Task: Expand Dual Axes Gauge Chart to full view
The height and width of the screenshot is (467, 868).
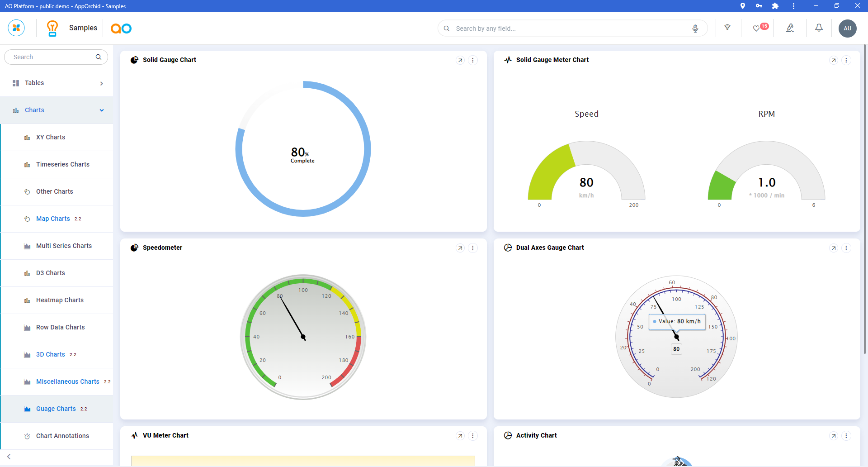Action: click(834, 248)
